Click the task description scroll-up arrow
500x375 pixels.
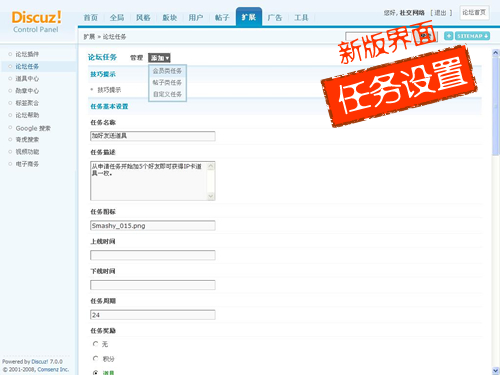(211, 166)
